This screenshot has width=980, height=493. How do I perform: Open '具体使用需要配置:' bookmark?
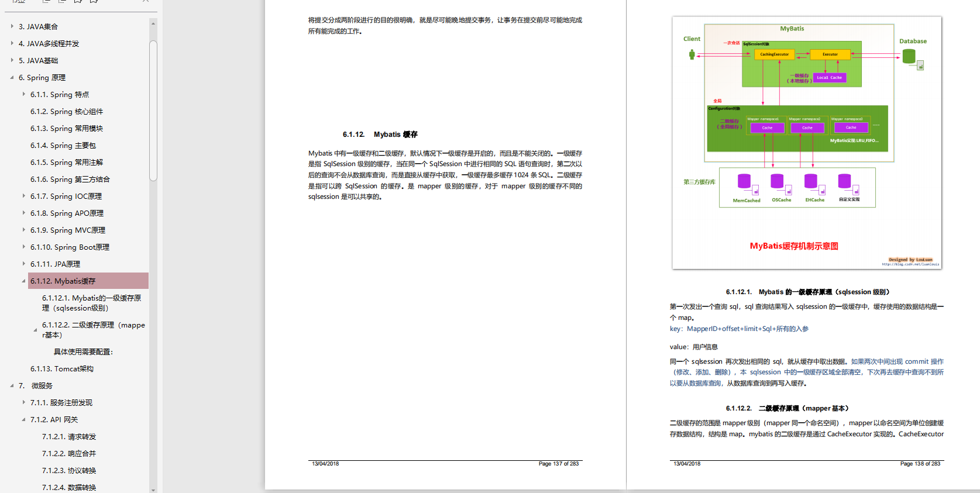point(83,351)
